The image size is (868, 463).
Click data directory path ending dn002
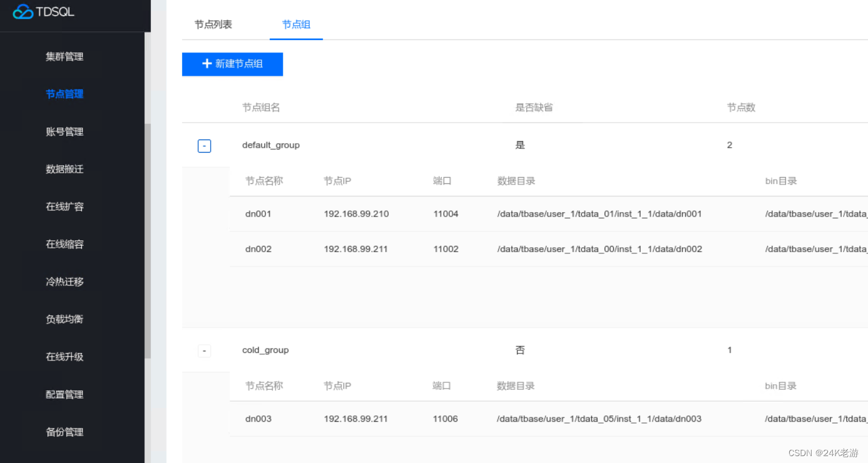point(600,249)
